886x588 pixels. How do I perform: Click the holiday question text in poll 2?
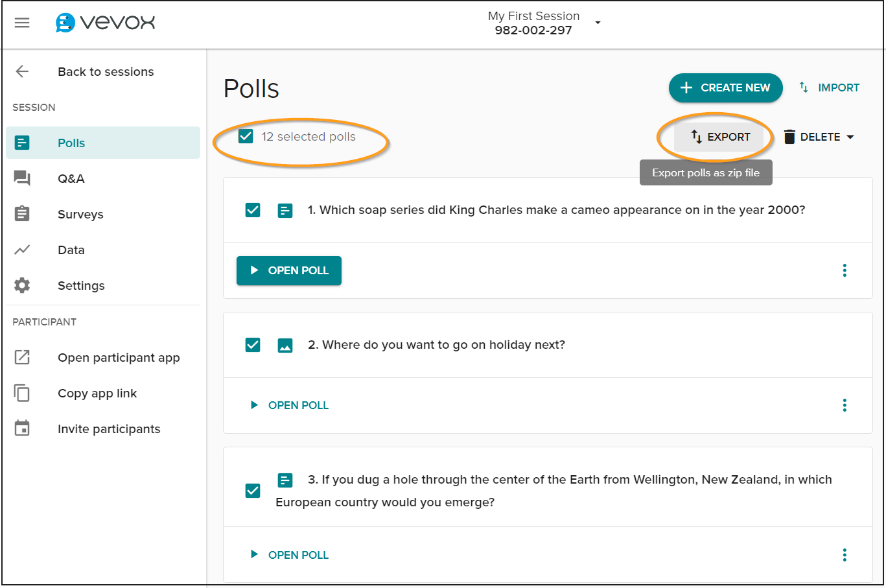(x=436, y=345)
